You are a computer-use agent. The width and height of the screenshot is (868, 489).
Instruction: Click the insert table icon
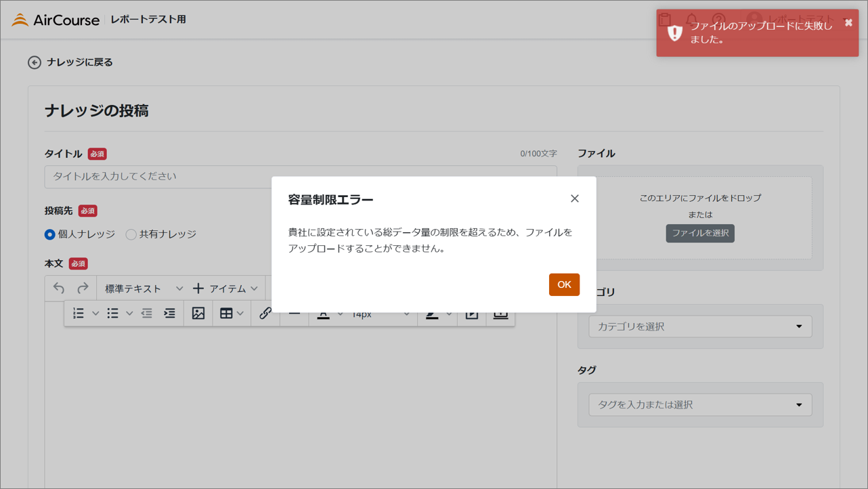(x=226, y=314)
